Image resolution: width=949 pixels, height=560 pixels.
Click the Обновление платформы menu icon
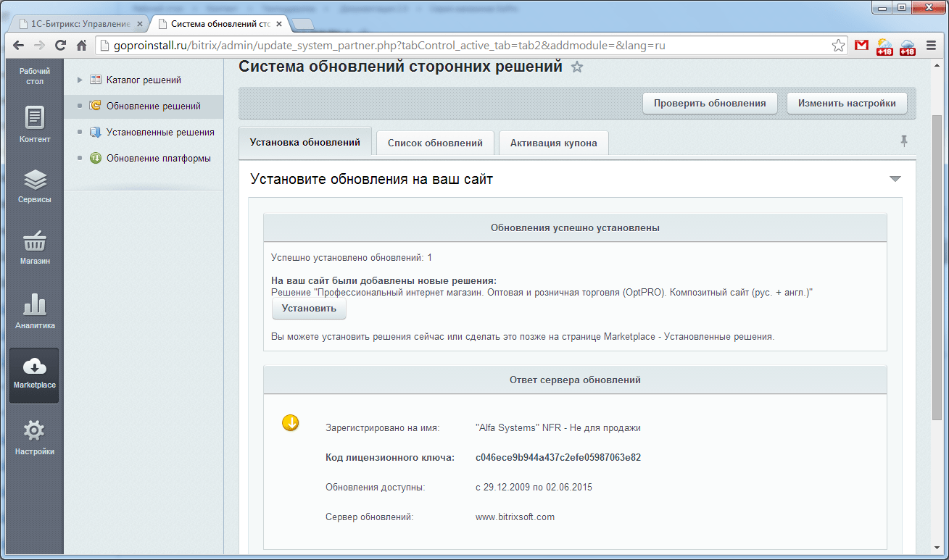95,158
